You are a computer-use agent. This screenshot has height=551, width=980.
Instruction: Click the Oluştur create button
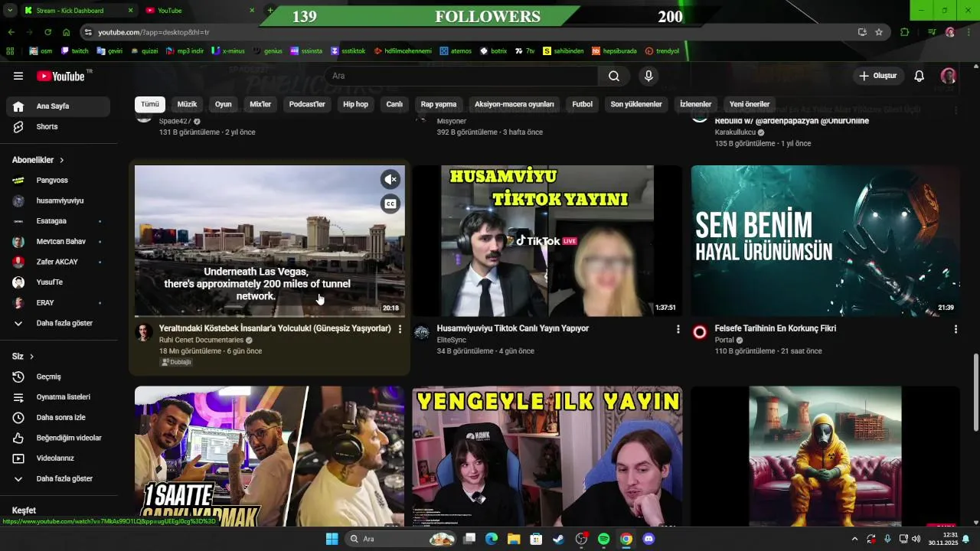(x=878, y=76)
